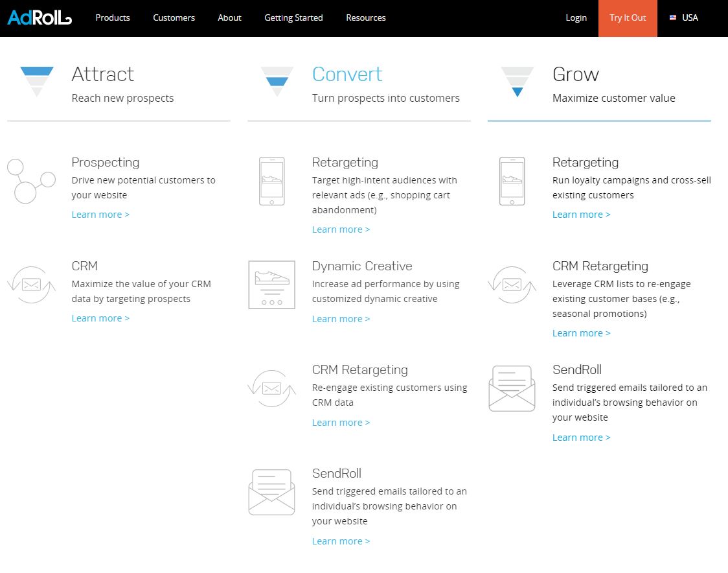This screenshot has height=573, width=728.
Task: Open the Resources menu
Action: point(366,18)
